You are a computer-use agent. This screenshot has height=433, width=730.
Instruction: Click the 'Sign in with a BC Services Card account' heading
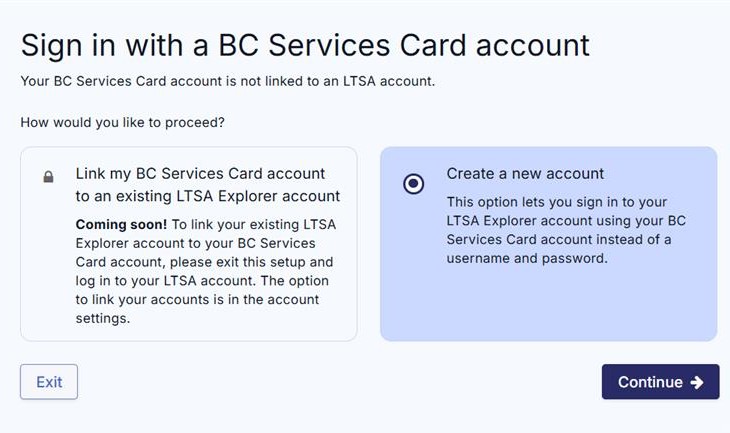[x=305, y=44]
